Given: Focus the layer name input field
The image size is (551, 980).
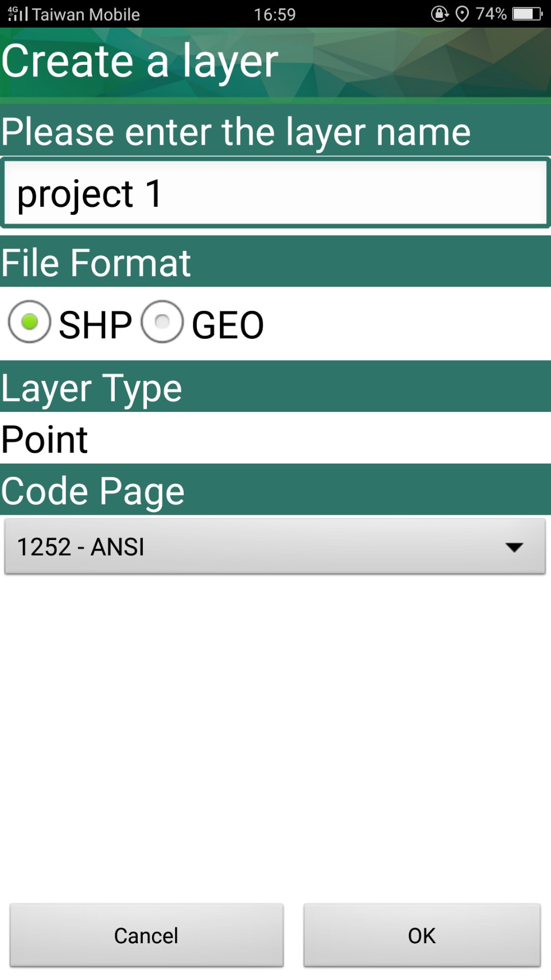Looking at the screenshot, I should click(275, 193).
